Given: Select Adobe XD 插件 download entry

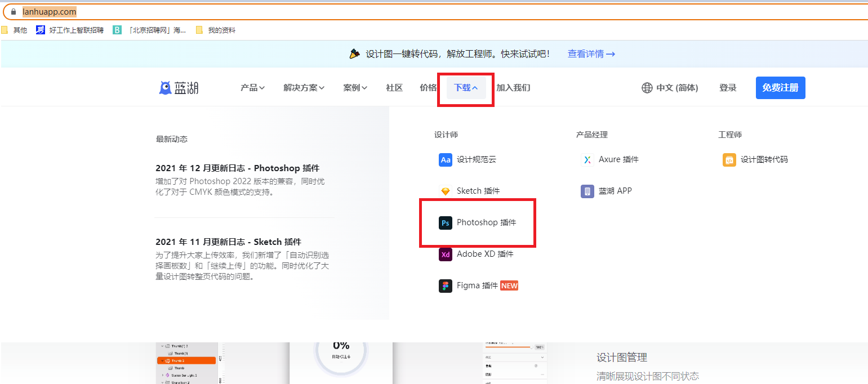Looking at the screenshot, I should pyautogui.click(x=477, y=254).
